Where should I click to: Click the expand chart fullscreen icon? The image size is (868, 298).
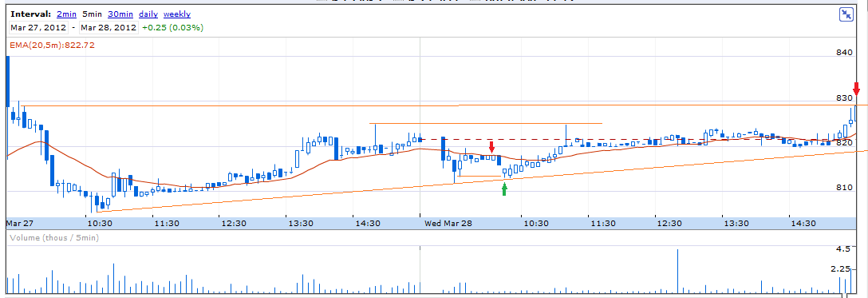pyautogui.click(x=846, y=14)
